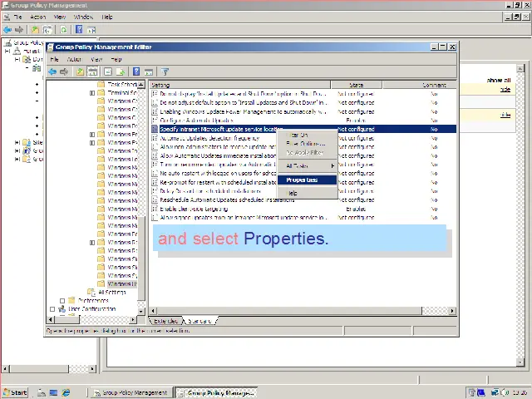Click the Start button
This screenshot has width=532, height=399.
click(15, 392)
